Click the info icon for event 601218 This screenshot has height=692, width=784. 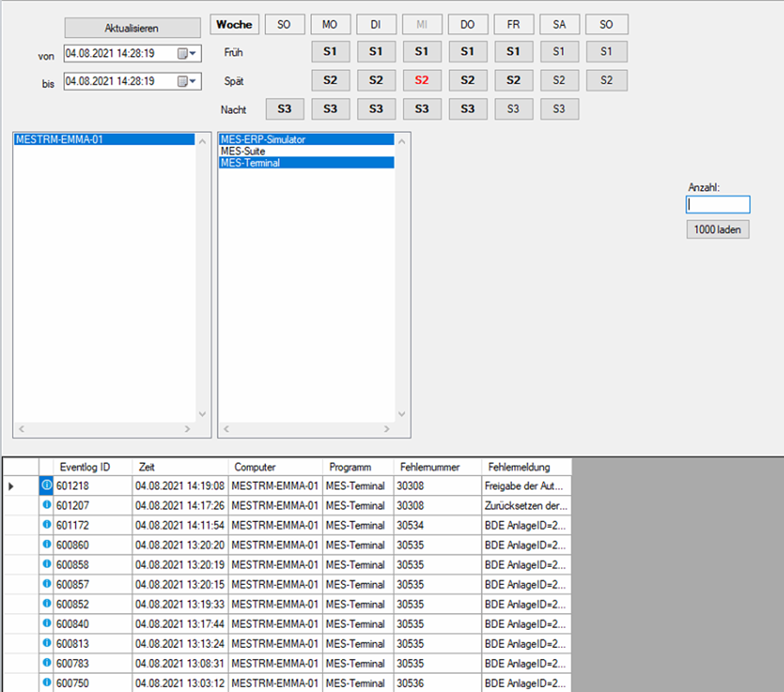pos(47,486)
